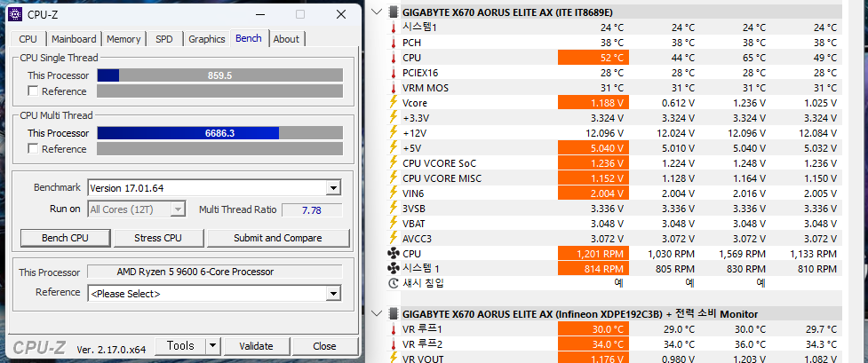The image size is (868, 363).
Task: Click the voltage icon beside +3.3V
Action: click(x=394, y=117)
